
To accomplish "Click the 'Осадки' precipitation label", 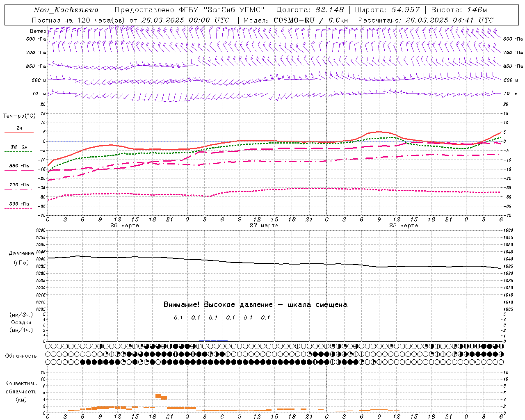I will pyautogui.click(x=21, y=322).
